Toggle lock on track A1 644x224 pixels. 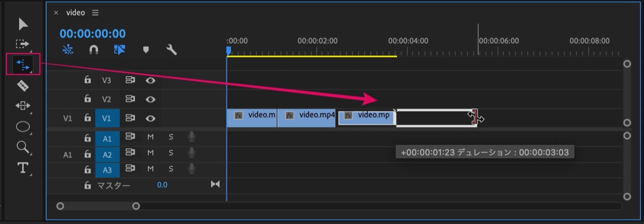87,138
